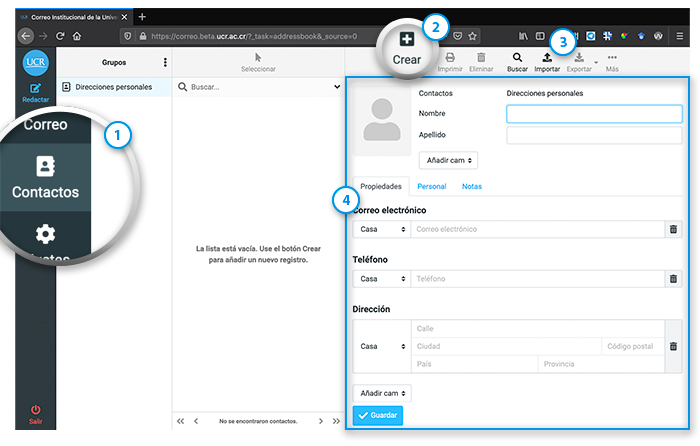Click the Correo electrónico input field
Screen dimensions: 700x446
click(x=536, y=230)
